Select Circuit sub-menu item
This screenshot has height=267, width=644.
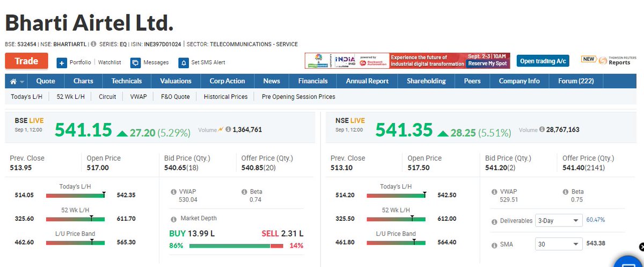click(107, 97)
